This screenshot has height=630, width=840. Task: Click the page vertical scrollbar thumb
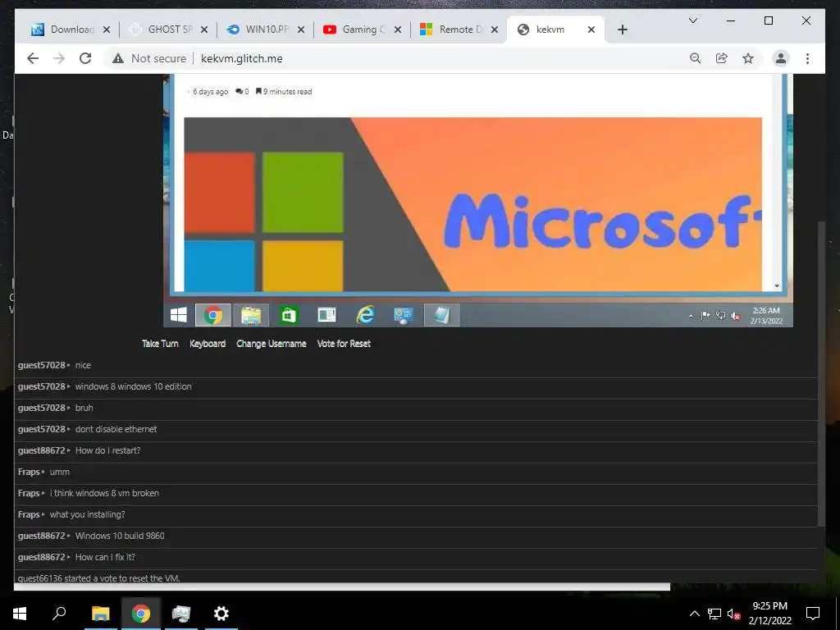[x=821, y=373]
